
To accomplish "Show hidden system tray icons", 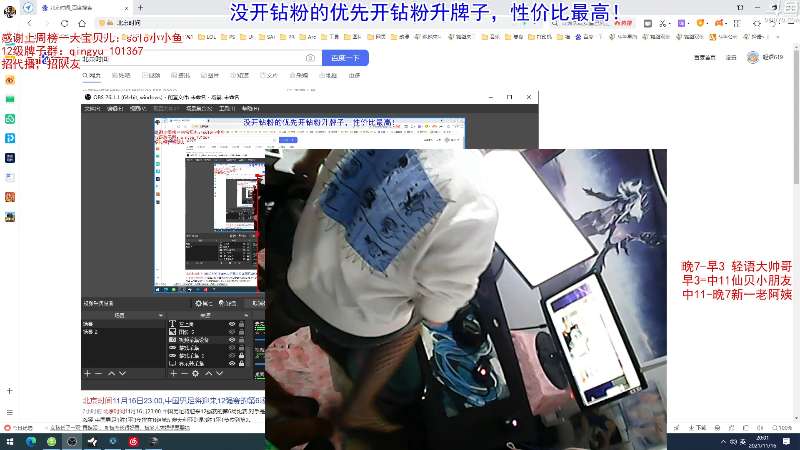I will pyautogui.click(x=723, y=442).
